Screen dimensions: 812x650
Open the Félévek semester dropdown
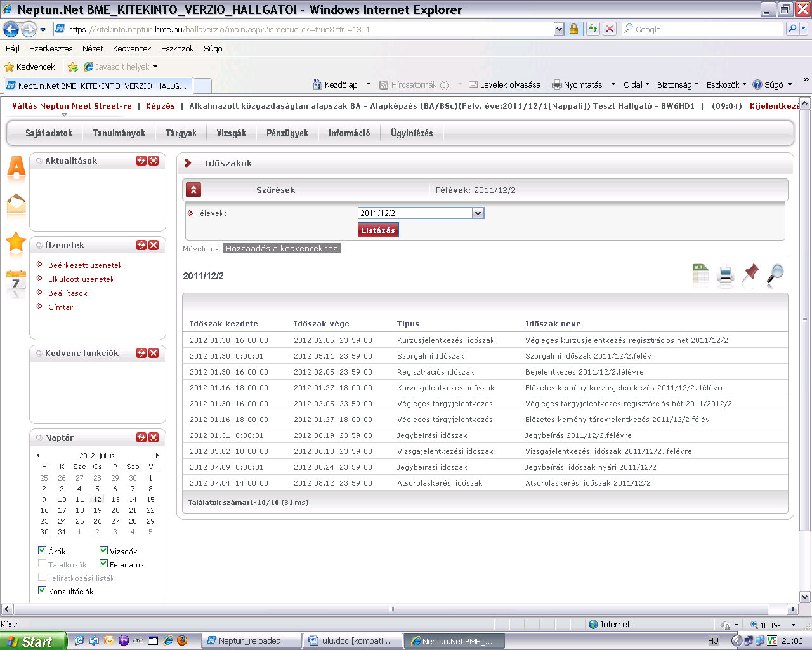[478, 213]
